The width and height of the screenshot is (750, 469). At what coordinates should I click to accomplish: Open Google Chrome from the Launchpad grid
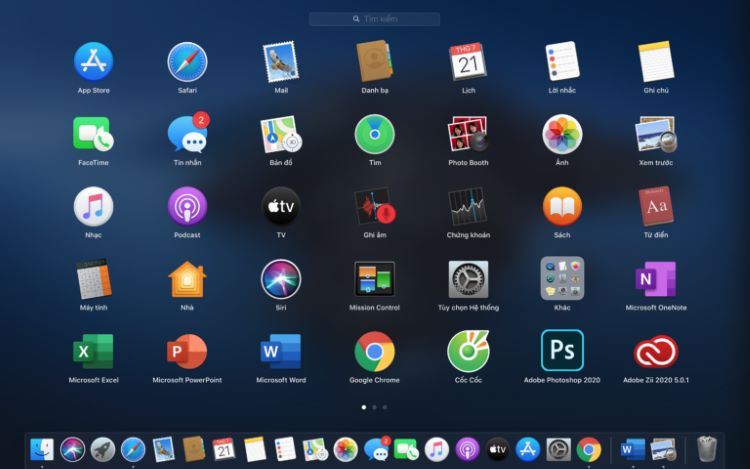375,351
